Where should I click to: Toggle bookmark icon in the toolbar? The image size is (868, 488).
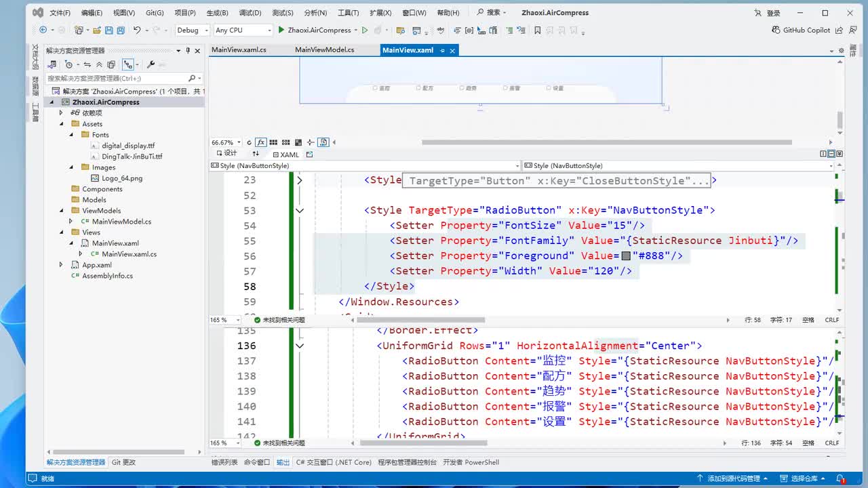coord(537,30)
